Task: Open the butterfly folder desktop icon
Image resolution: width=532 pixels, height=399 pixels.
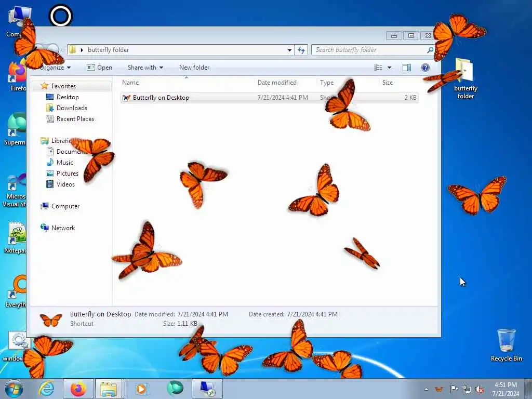Action: (x=465, y=79)
